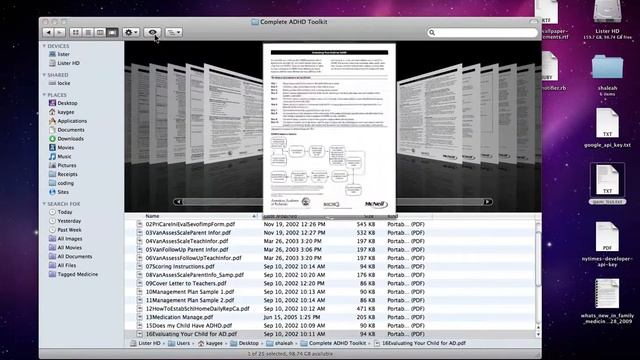Viewport: 640px width, 360px height.
Task: Sort files by Size column
Action: click(x=369, y=216)
